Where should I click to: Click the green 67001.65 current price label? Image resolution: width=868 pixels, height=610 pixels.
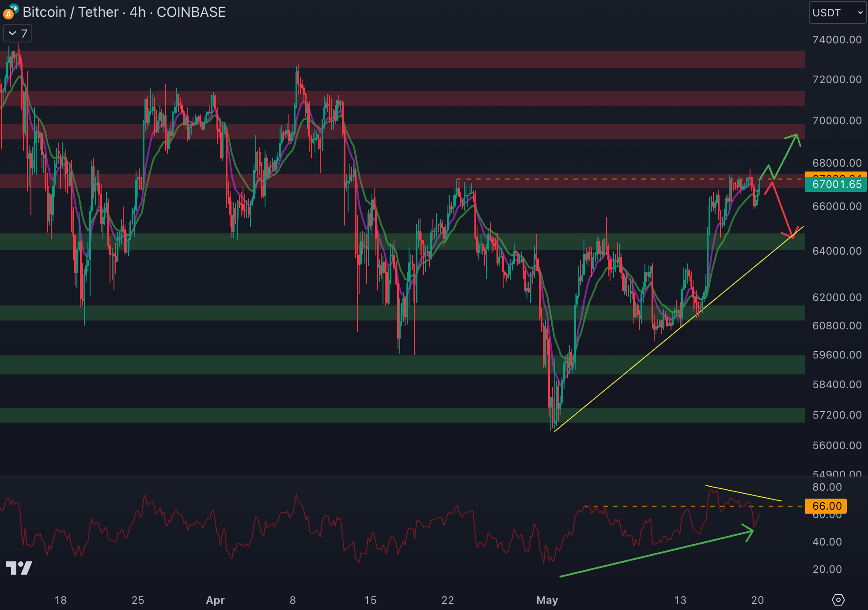click(x=836, y=184)
